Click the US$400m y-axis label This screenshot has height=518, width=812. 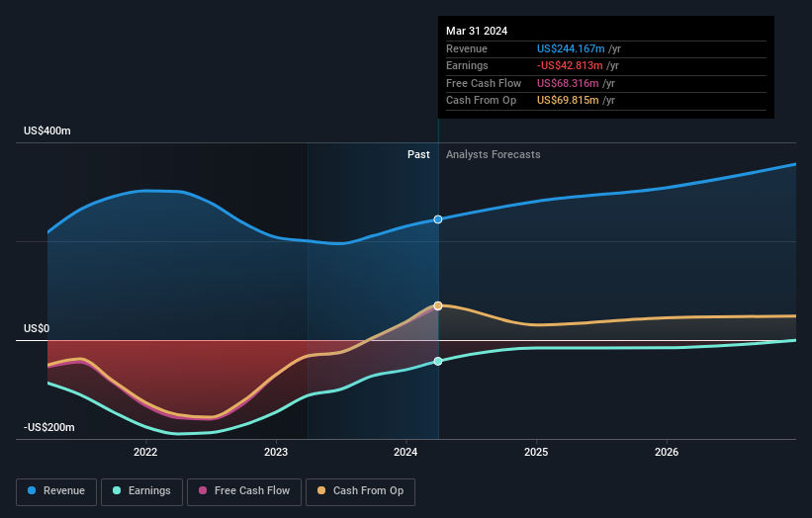click(47, 130)
